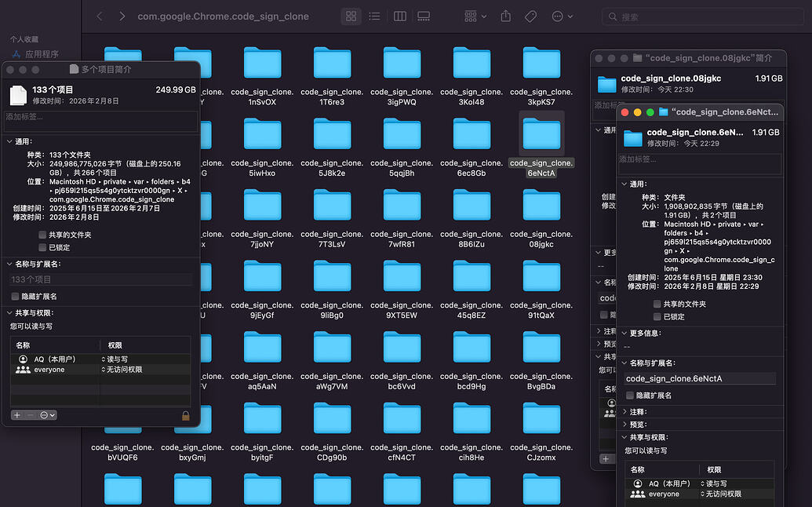The height and width of the screenshot is (507, 812).
Task: Click the plus button in 08jgkc info window
Action: [606, 459]
